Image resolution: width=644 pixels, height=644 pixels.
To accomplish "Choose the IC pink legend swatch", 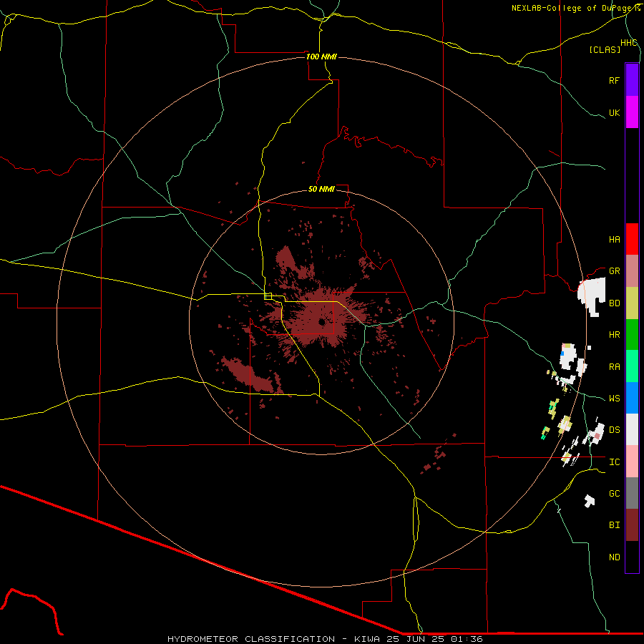I will (632, 462).
